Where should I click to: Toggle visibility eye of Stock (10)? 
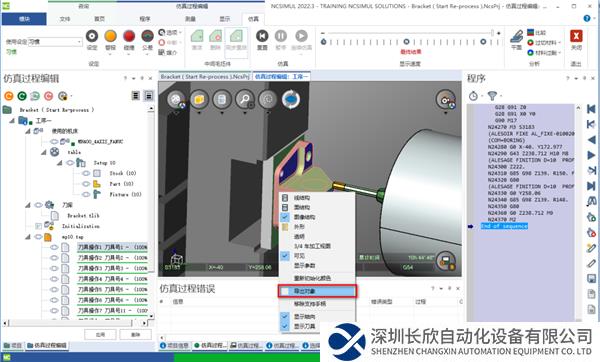(x=86, y=173)
